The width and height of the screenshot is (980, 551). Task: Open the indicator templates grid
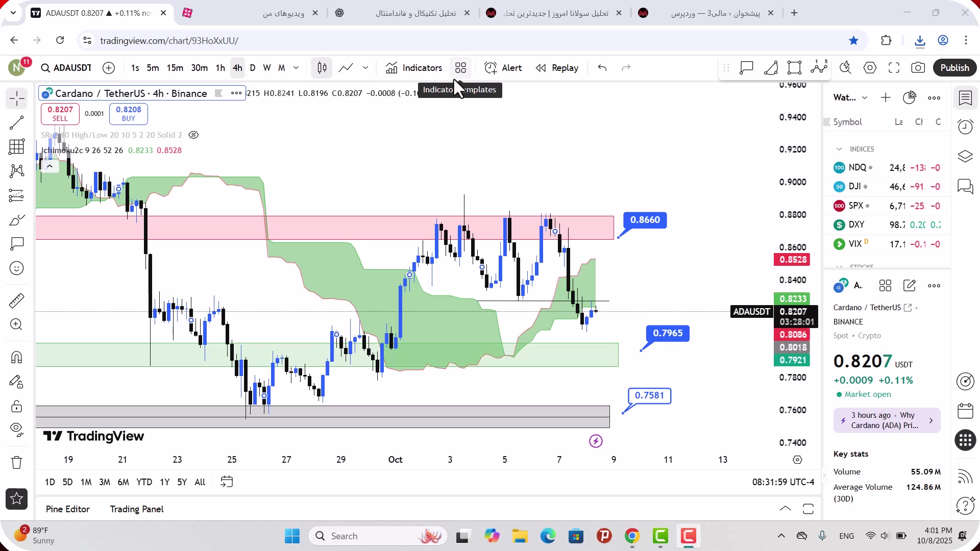pos(461,68)
